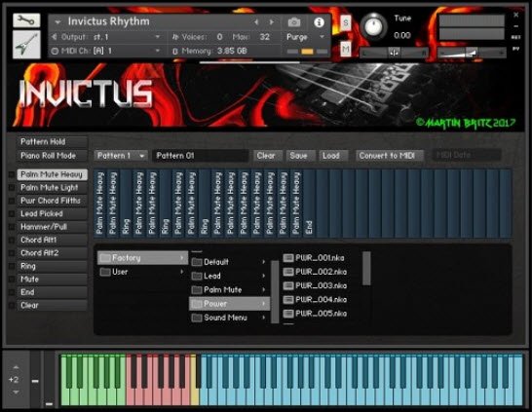This screenshot has height=412, width=532.
Task: Click the Load pattern button
Action: (x=333, y=156)
